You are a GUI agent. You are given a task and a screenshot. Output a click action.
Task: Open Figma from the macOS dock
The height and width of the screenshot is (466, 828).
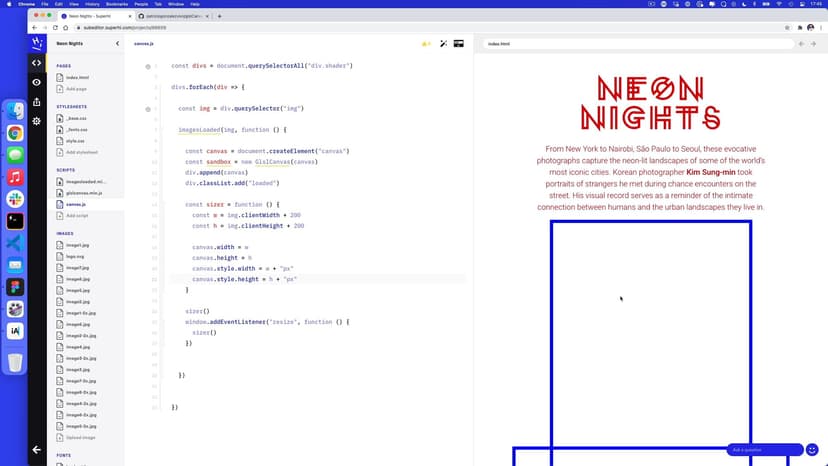pos(15,286)
